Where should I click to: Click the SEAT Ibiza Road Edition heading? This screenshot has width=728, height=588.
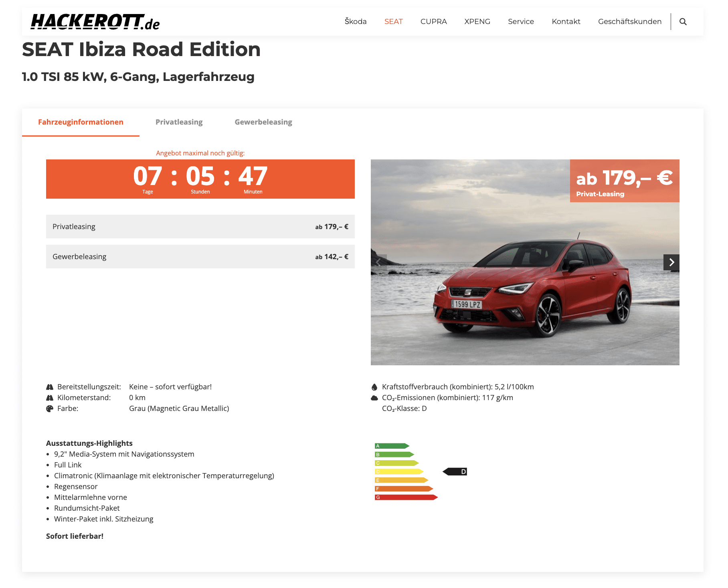141,50
